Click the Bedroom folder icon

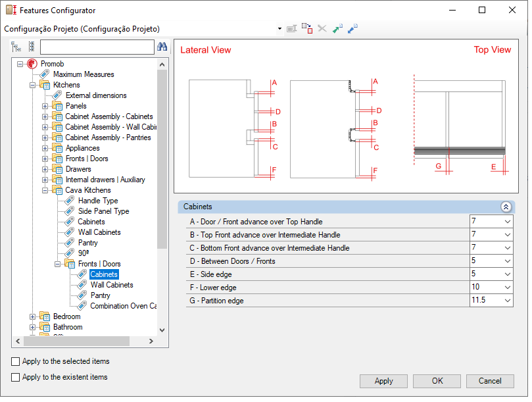coord(45,316)
